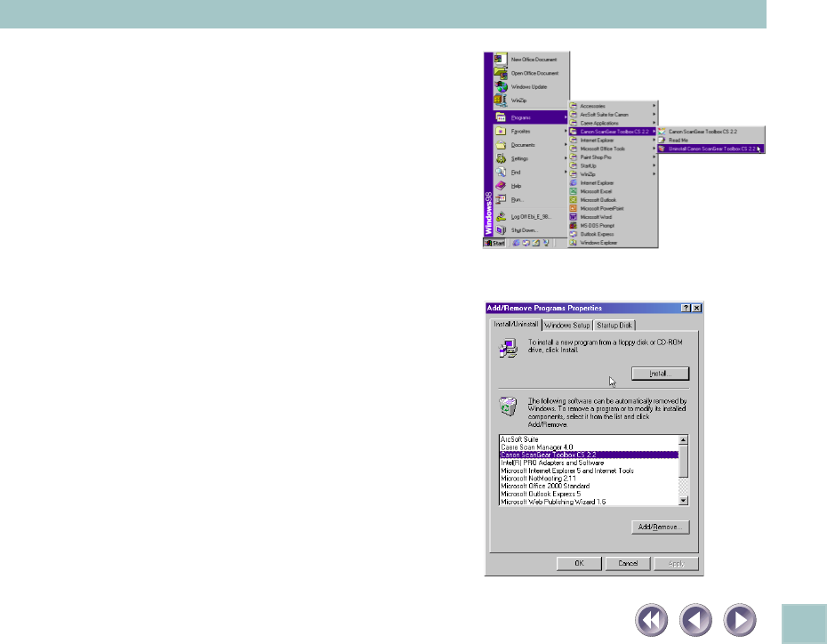The height and width of the screenshot is (644, 827).
Task: Confirm the dialog with OK
Action: click(579, 563)
